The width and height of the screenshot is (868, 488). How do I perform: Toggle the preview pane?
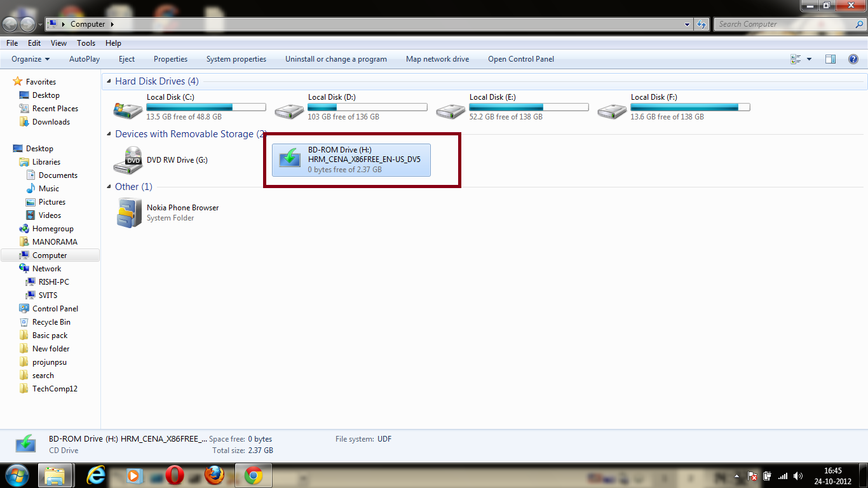pos(831,59)
